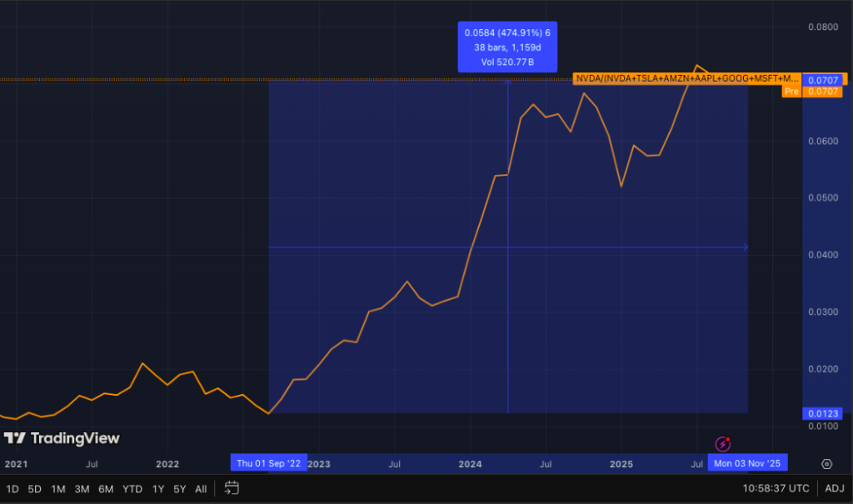This screenshot has width=853, height=504.
Task: Switch to 1M time range
Action: coord(58,489)
